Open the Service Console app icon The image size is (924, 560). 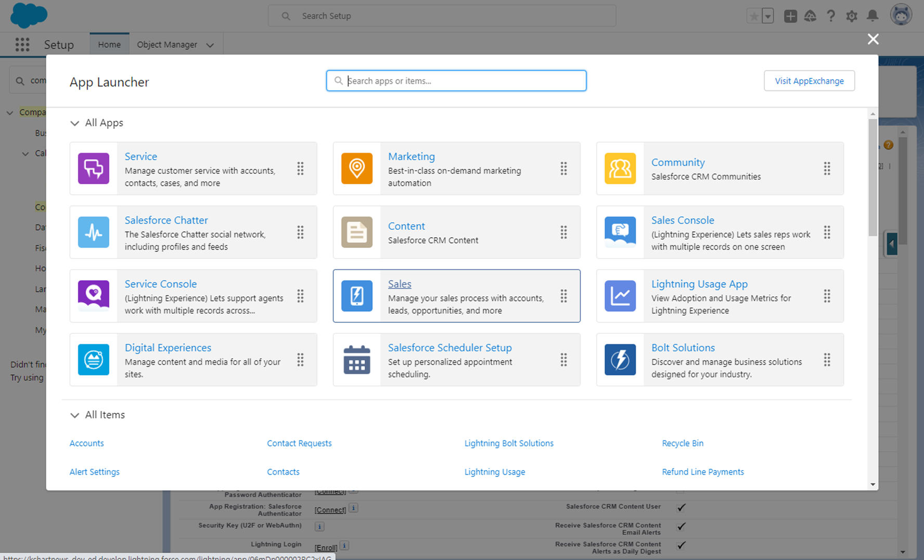[94, 296]
